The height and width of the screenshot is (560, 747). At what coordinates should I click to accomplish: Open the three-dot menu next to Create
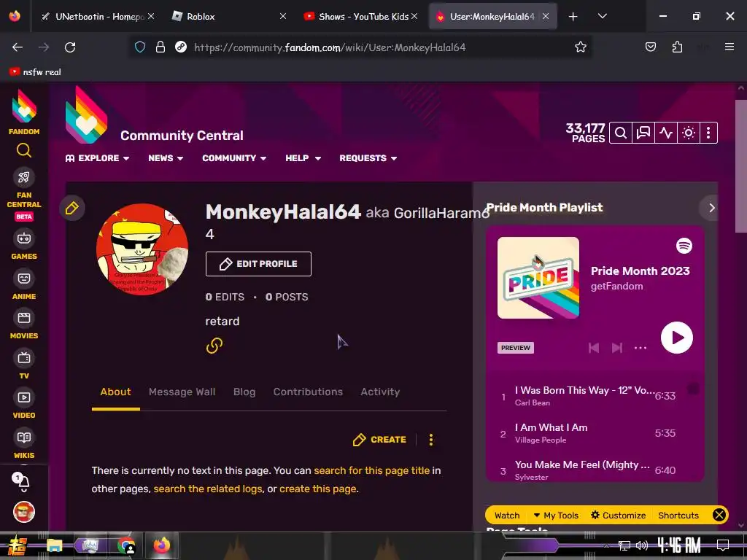(x=431, y=440)
